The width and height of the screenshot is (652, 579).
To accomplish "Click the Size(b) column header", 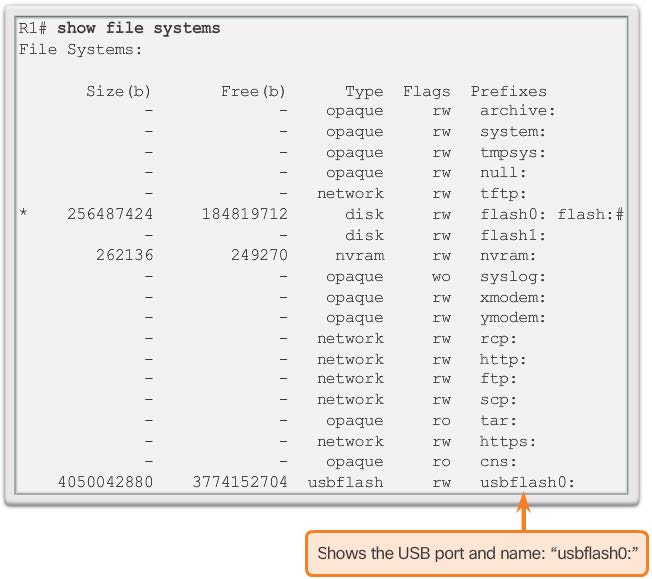I will point(119,91).
